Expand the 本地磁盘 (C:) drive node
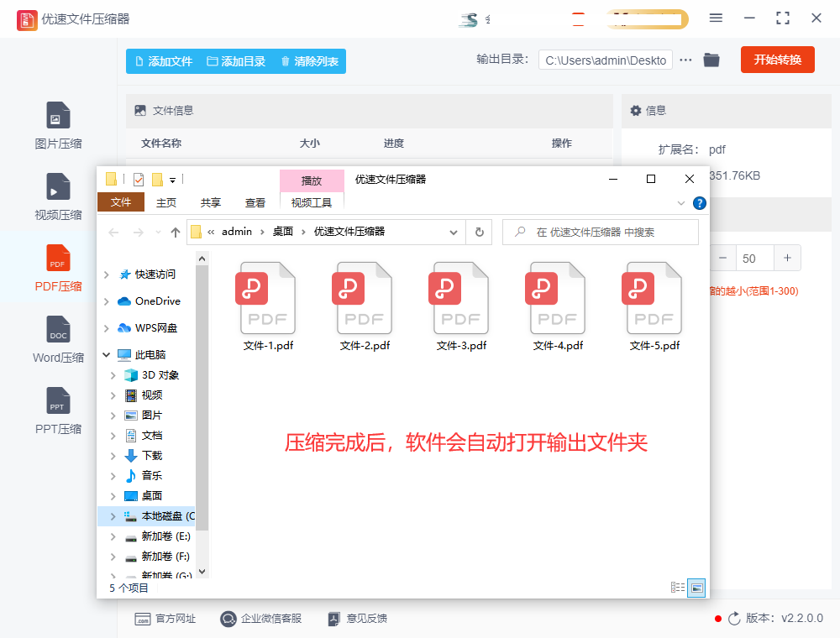This screenshot has width=840, height=638. coord(113,516)
